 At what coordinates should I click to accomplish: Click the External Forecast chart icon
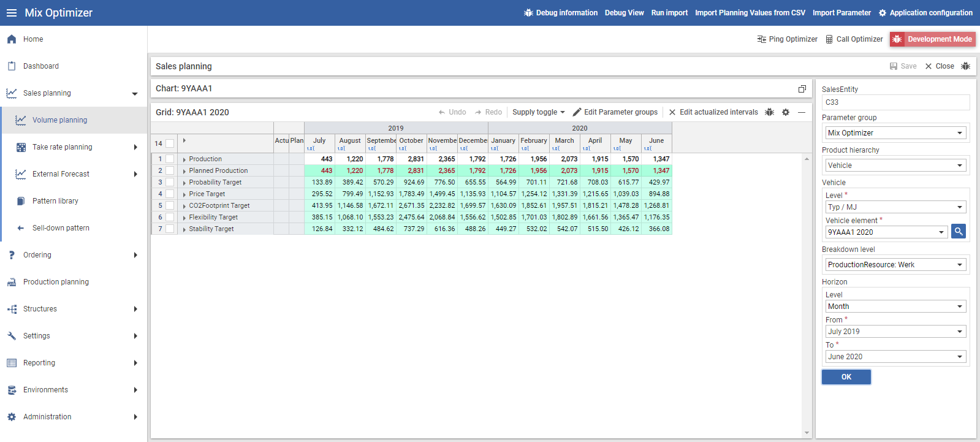click(x=21, y=174)
